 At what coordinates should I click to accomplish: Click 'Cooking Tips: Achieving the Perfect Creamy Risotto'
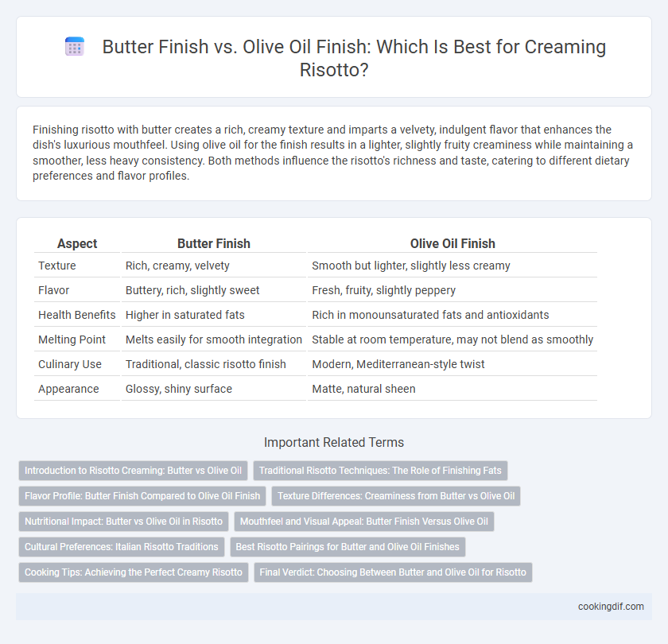pos(134,572)
